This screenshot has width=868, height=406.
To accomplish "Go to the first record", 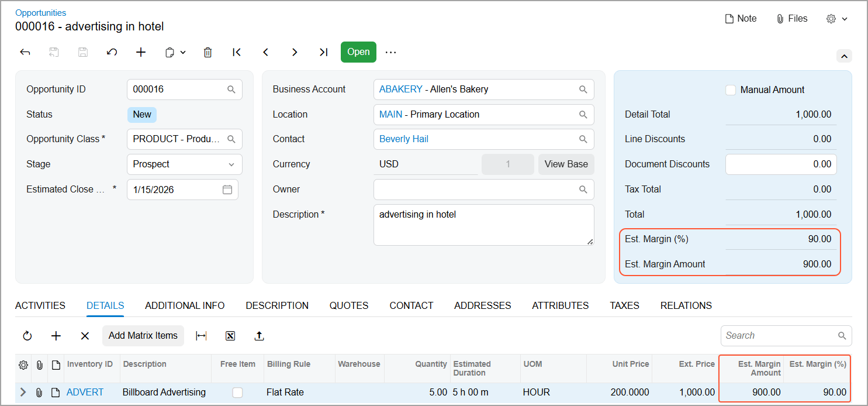I will click(237, 52).
